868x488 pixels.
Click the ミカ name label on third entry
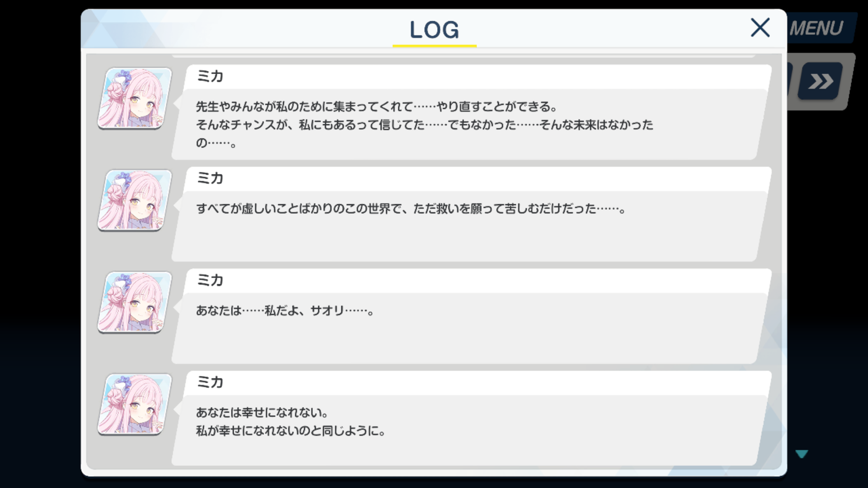coord(210,281)
